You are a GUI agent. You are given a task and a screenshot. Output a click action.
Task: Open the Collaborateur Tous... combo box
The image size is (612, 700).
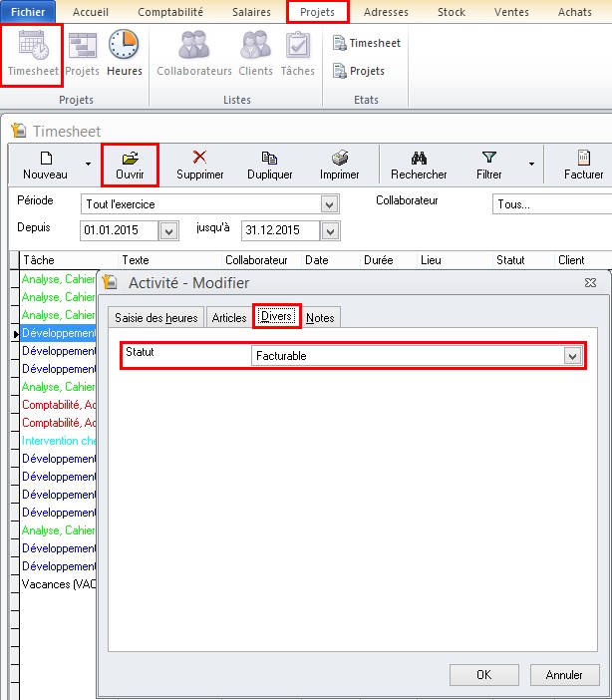(x=552, y=204)
